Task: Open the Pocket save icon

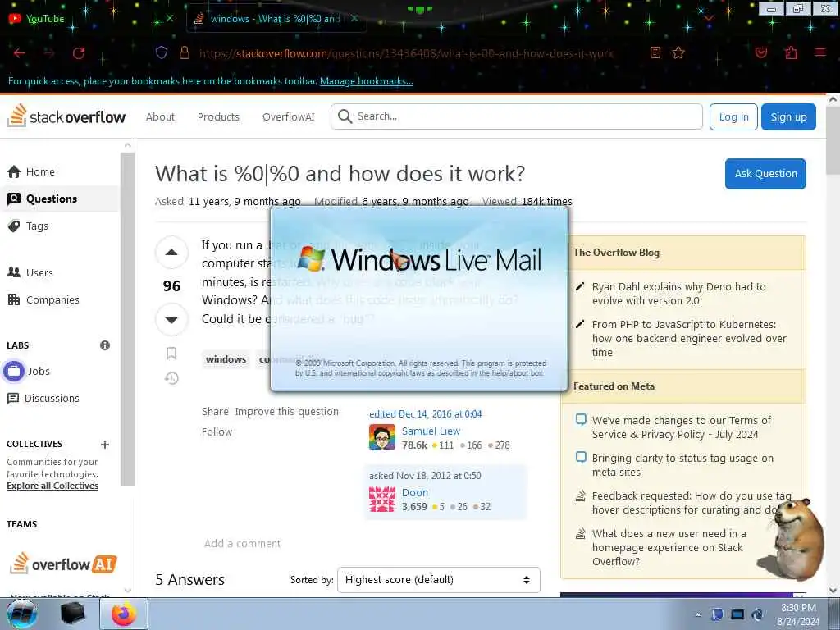Action: (760, 52)
